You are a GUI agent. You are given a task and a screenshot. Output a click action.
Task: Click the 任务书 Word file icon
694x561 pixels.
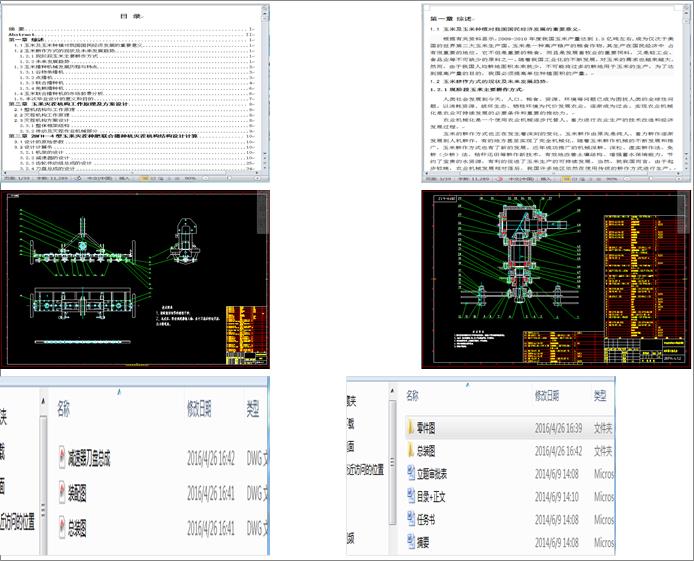point(411,519)
